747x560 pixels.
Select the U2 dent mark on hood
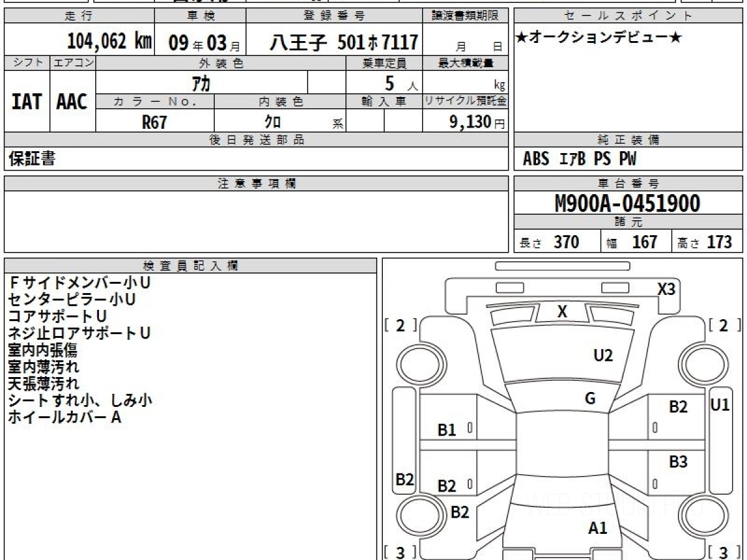click(603, 355)
